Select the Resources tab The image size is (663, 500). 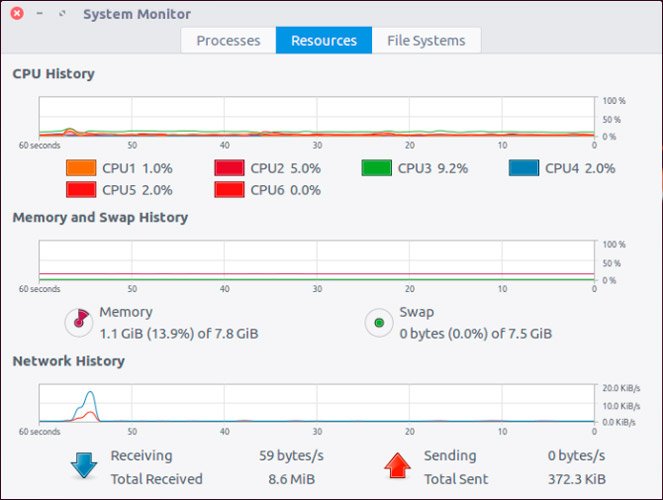point(324,41)
